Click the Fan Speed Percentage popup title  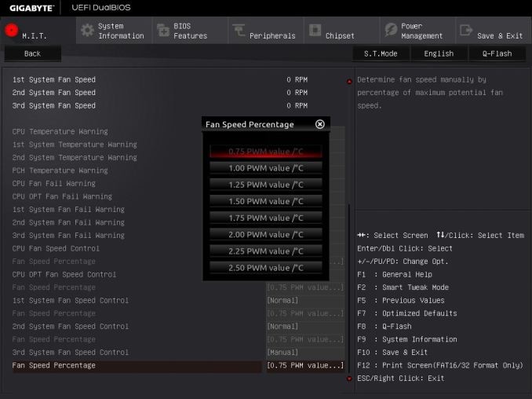point(250,125)
